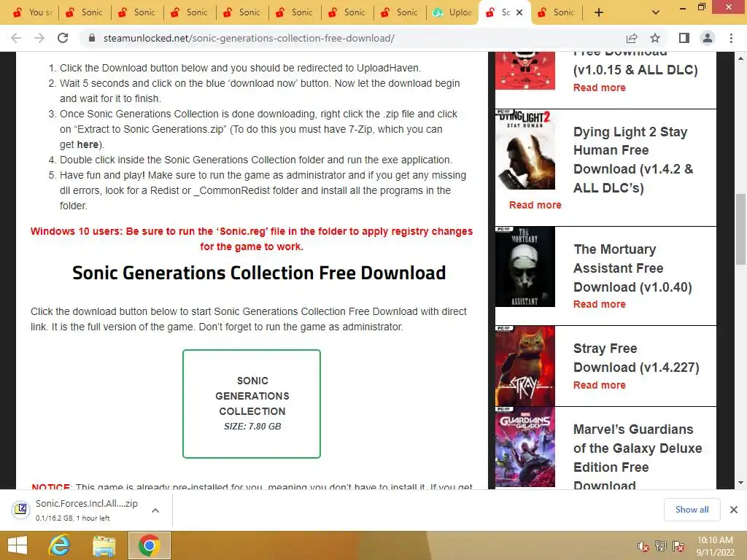Click the site padlock icon
Screen dimensions: 747x560
click(92, 38)
